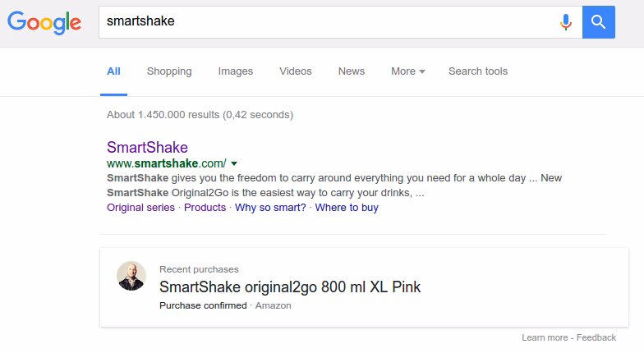Open SmartShake original2go 800 ml purchase
The image size is (644, 353).
tap(290, 287)
